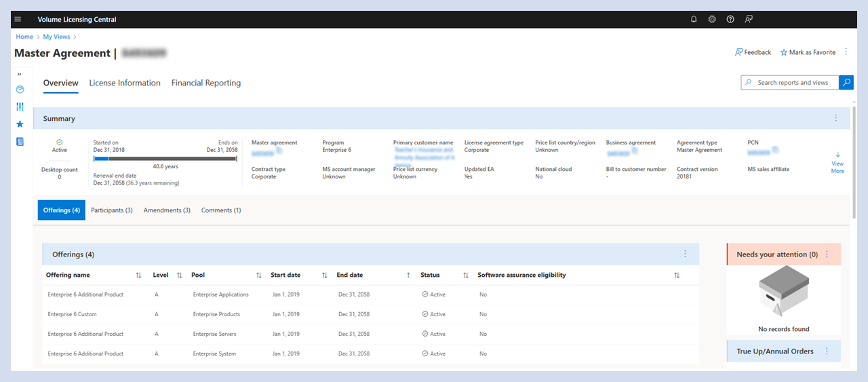Open the Financial Reporting tab
Image resolution: width=868 pixels, height=382 pixels.
206,83
